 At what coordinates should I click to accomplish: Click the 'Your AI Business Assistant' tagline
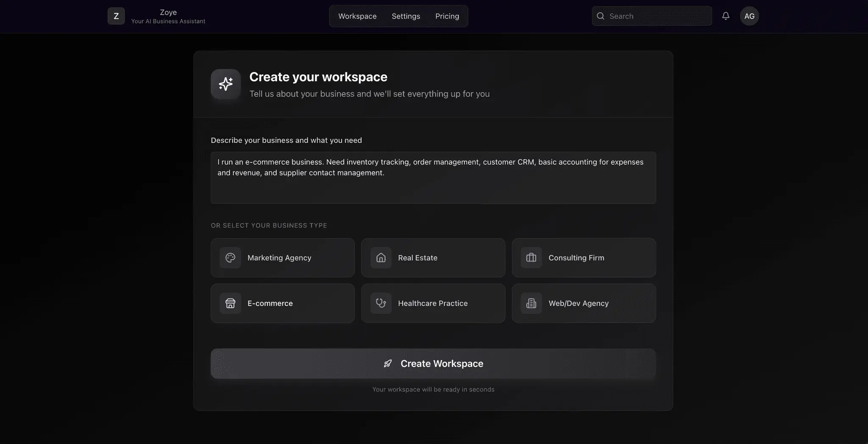[x=168, y=21]
